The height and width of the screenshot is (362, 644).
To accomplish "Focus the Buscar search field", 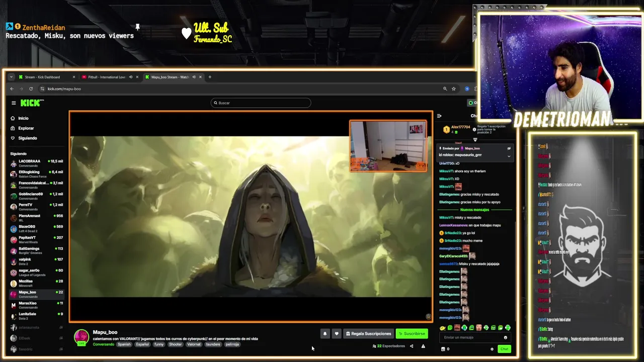I will (x=261, y=103).
